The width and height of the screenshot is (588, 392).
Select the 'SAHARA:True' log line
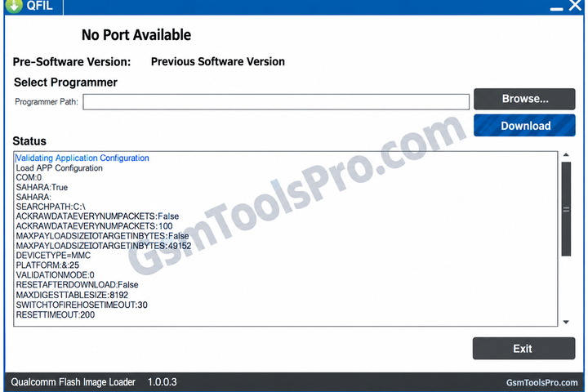pyautogui.click(x=42, y=187)
